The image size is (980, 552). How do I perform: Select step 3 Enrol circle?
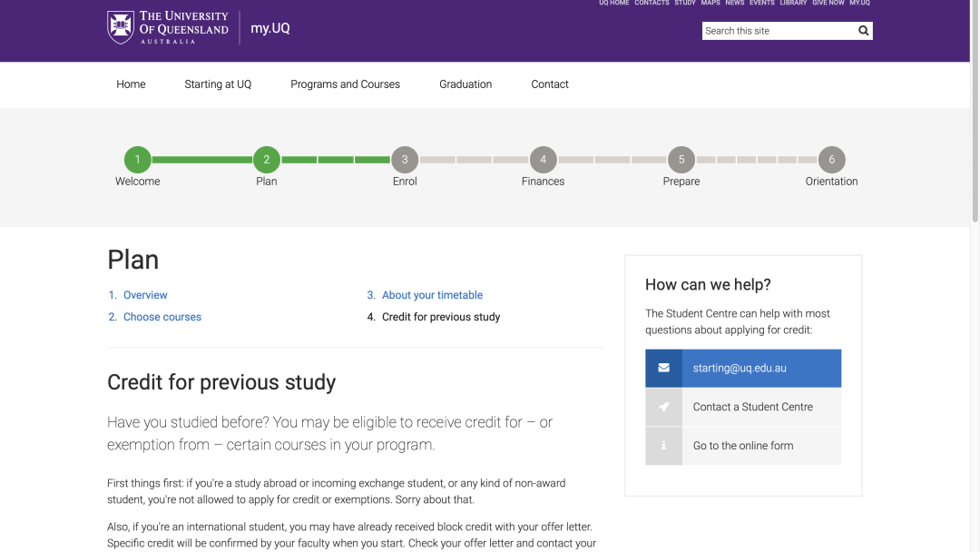tap(405, 160)
